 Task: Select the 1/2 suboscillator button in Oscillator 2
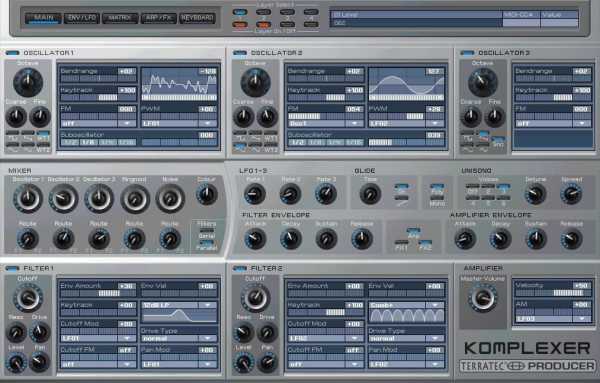[x=297, y=142]
